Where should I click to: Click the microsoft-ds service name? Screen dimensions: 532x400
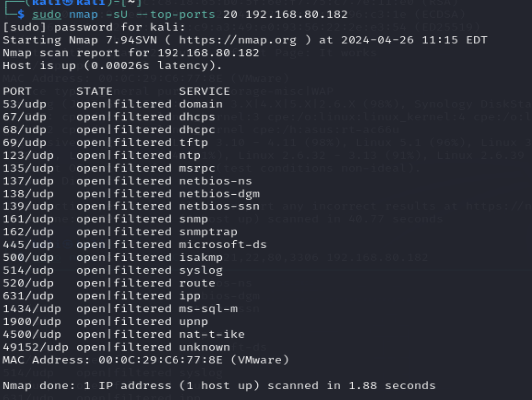223,245
